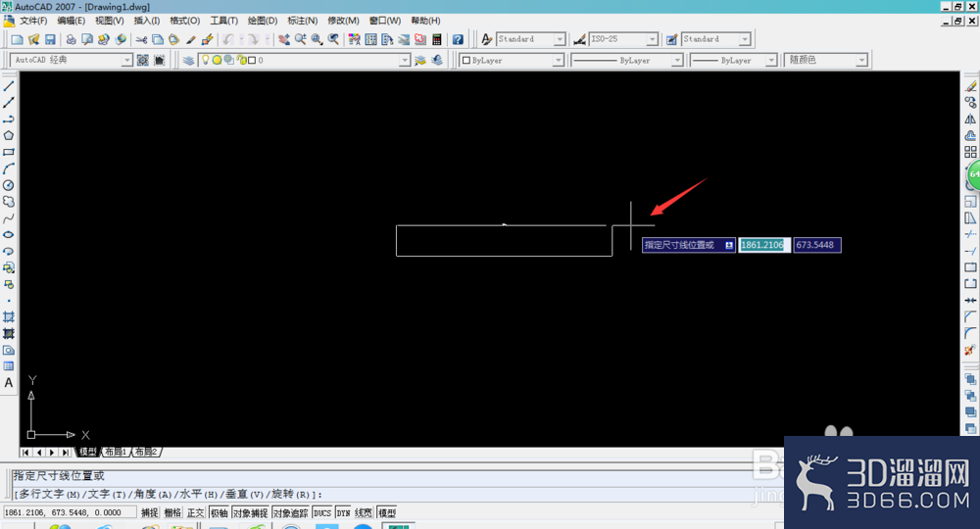
Task: Toggle DYN dynamic input button
Action: pos(343,512)
